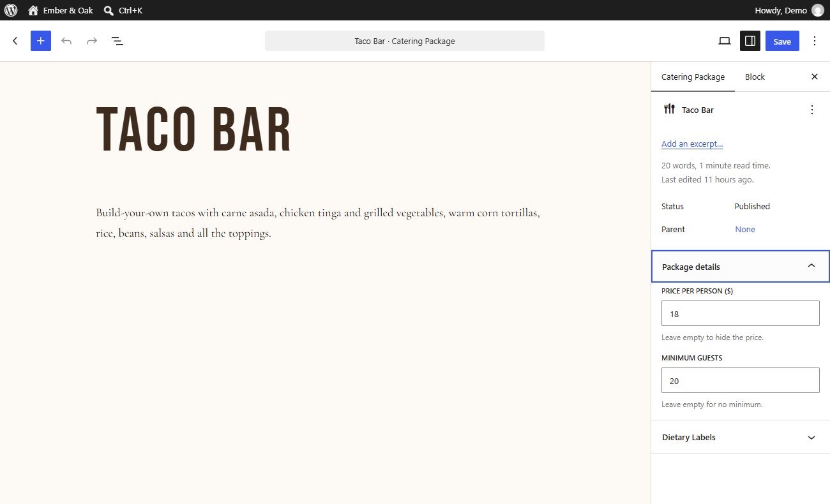Viewport: 830px width, 504px height.
Task: Click the Price per person field
Action: 741,313
